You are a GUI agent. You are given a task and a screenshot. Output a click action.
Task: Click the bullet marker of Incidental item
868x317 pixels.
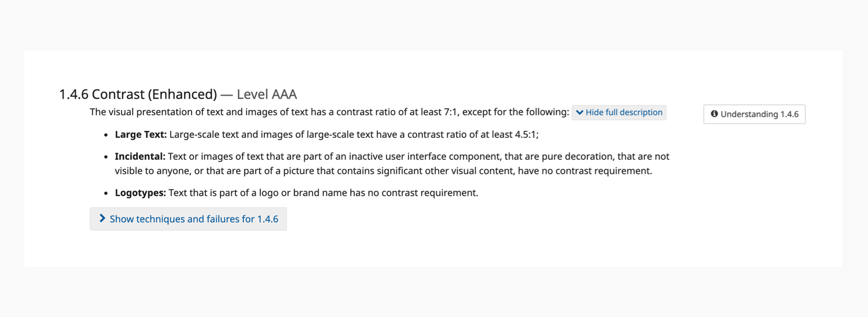coord(106,157)
